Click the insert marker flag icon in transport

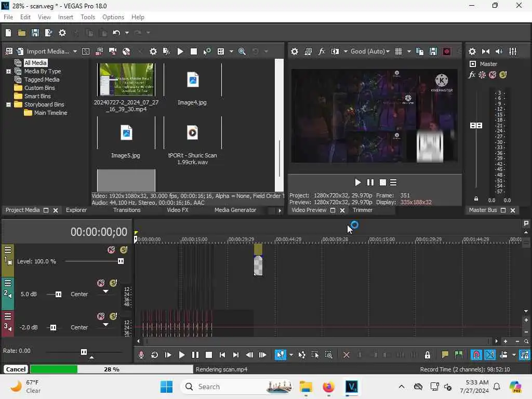click(445, 355)
